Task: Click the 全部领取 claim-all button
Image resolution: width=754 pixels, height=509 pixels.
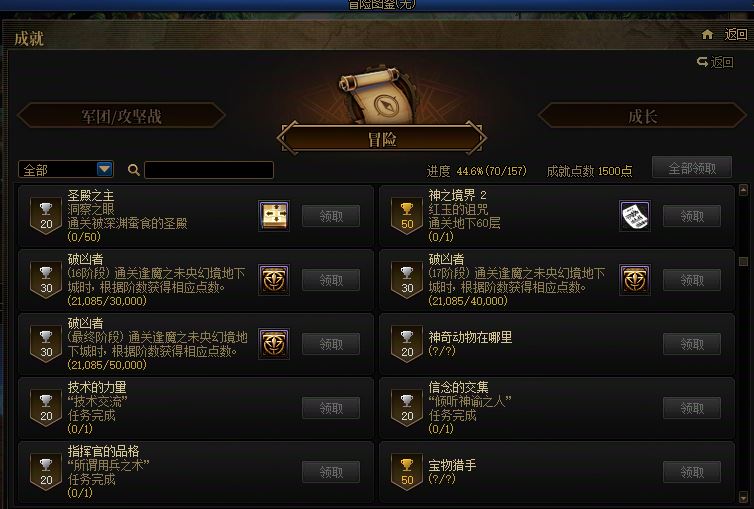Action: (692, 168)
